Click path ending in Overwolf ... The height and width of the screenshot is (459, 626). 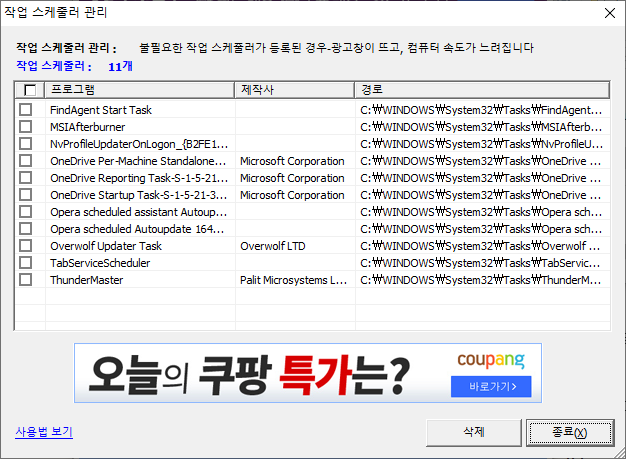[480, 246]
